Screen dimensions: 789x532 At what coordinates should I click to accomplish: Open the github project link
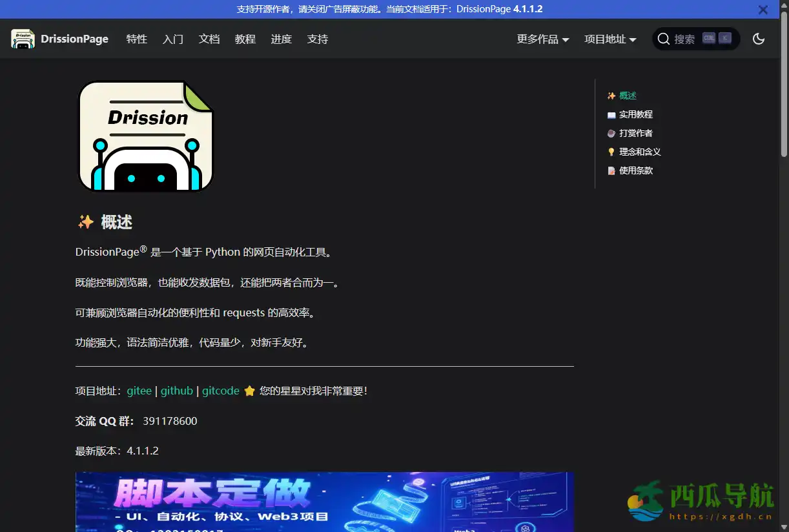click(177, 390)
